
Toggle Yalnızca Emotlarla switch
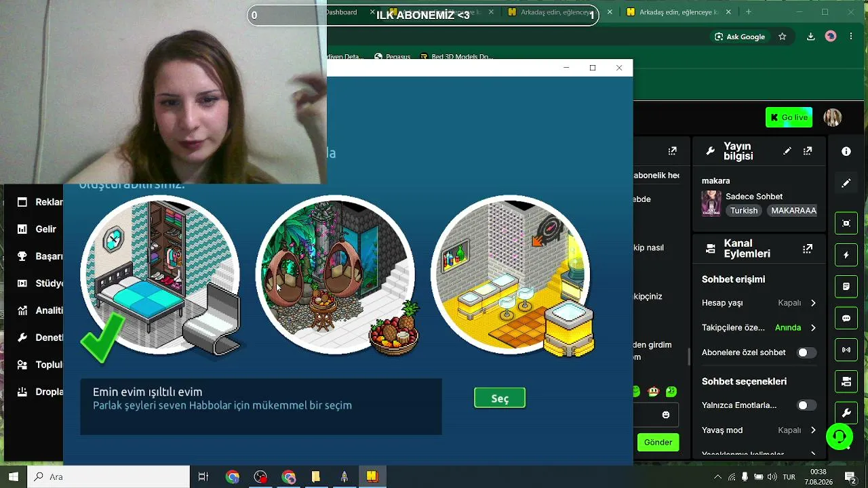coord(806,405)
